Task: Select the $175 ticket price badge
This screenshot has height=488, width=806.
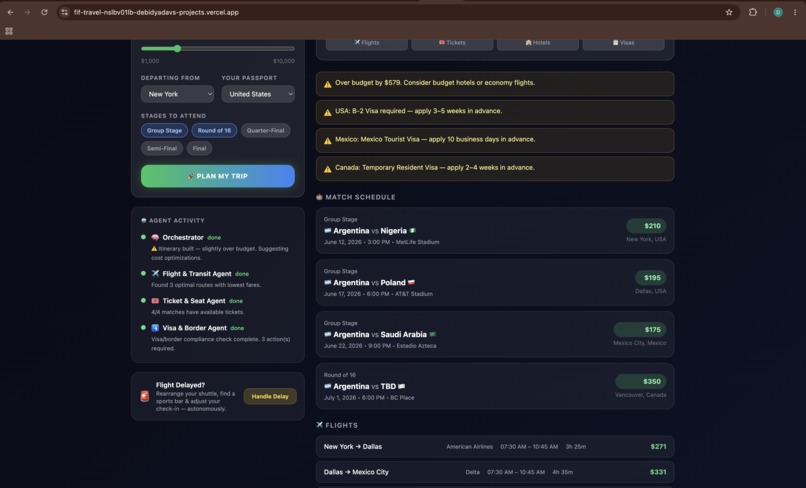Action: (x=640, y=330)
